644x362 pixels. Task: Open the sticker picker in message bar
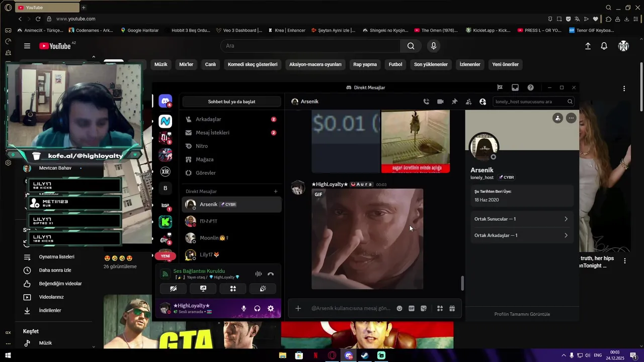point(424,308)
